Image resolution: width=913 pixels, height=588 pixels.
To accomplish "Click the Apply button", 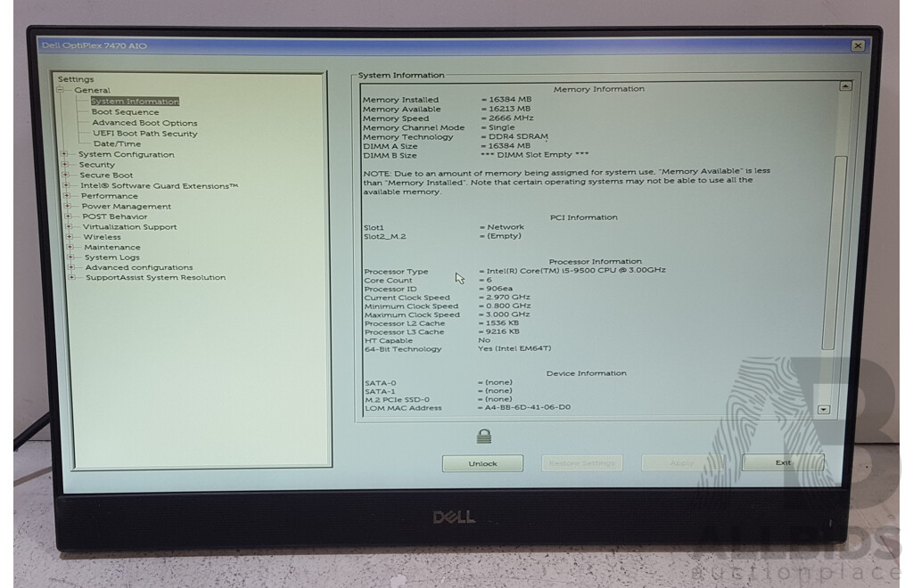I will [x=682, y=463].
